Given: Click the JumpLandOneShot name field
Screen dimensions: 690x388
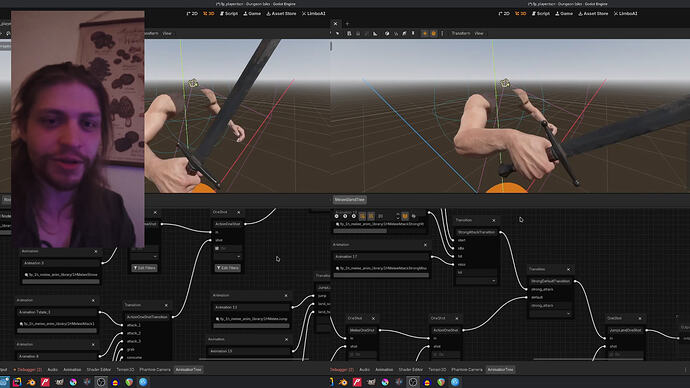Looking at the screenshot, I should [625, 330].
